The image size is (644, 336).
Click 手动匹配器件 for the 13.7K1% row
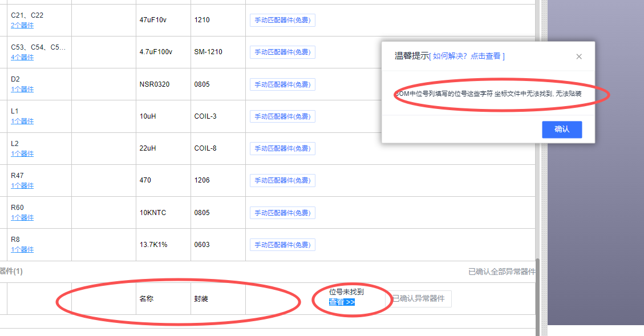tap(282, 245)
